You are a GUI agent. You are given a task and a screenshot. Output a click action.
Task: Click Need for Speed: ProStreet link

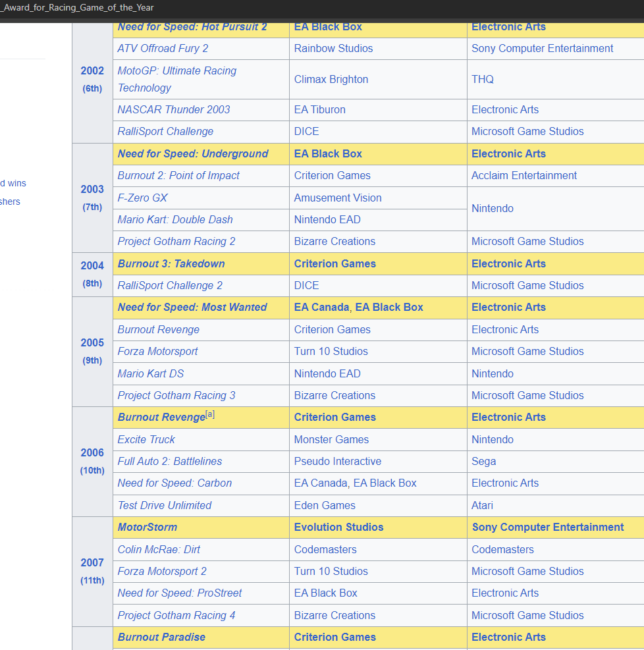(180, 593)
